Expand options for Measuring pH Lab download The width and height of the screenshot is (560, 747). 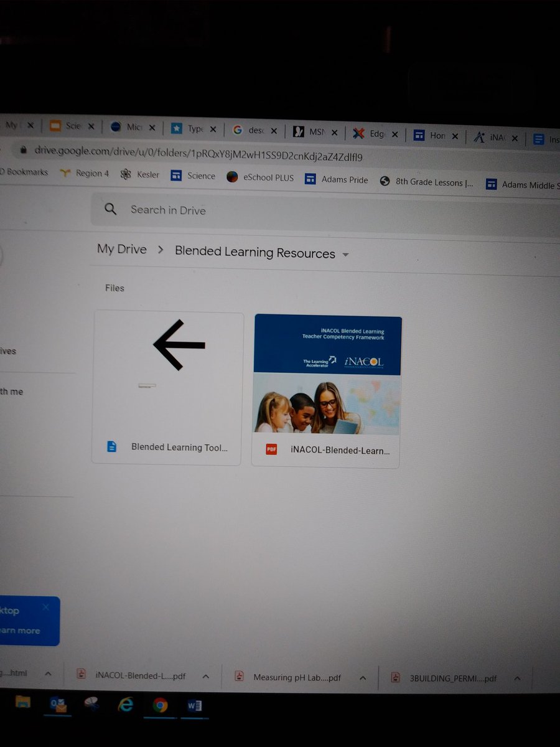[x=363, y=679]
